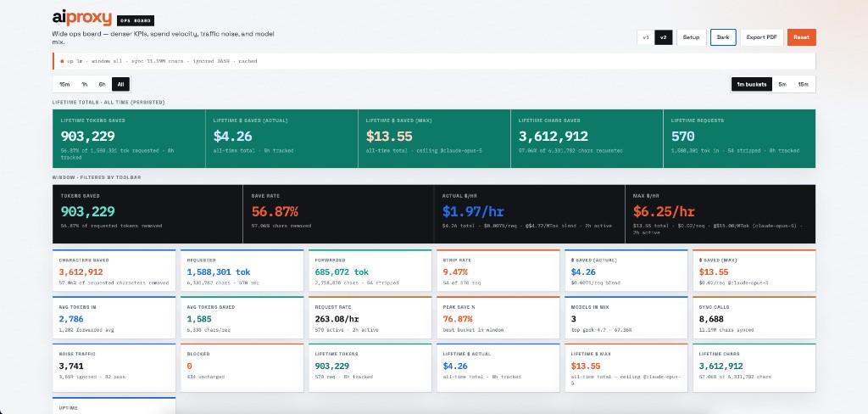The height and width of the screenshot is (414, 868).
Task: Click the Lifetime Chars Saved green card
Action: (587, 138)
